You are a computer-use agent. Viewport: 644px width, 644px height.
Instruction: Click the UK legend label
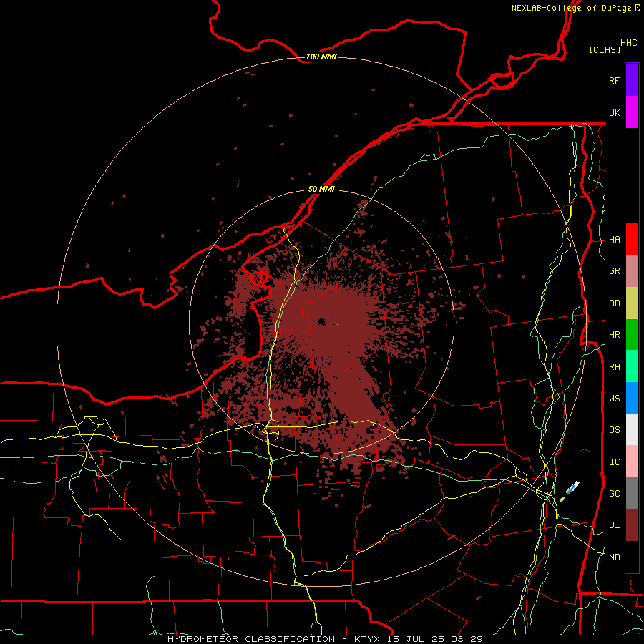click(614, 112)
